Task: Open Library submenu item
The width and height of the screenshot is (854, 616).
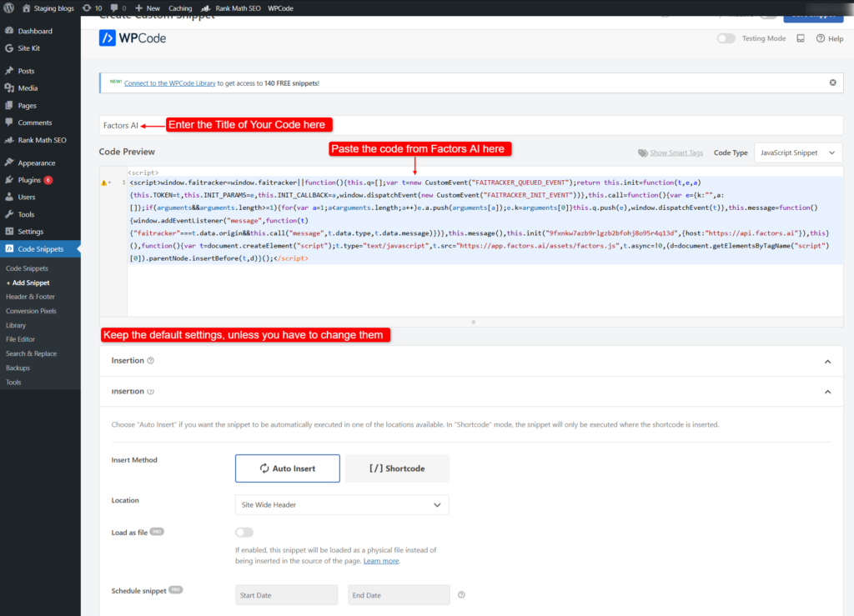Action: click(16, 325)
